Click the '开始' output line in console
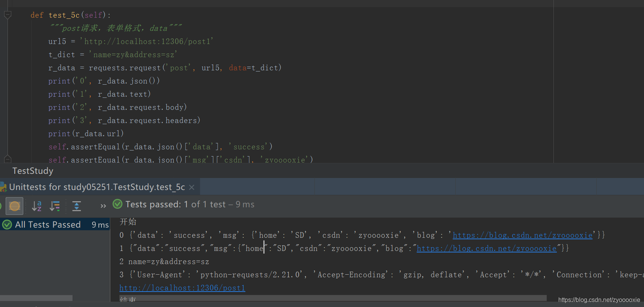Image resolution: width=644 pixels, height=307 pixels. coord(128,222)
